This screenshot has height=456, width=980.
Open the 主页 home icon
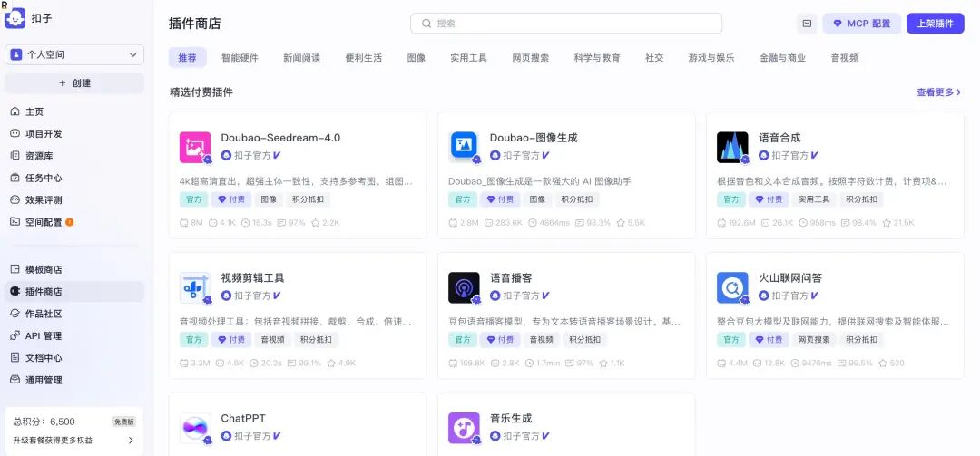coord(15,112)
